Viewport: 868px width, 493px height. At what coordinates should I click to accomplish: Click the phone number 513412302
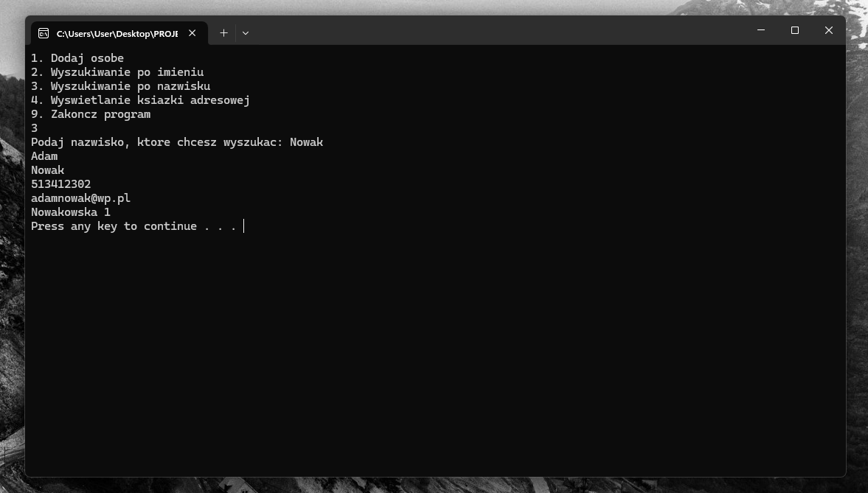tap(61, 184)
